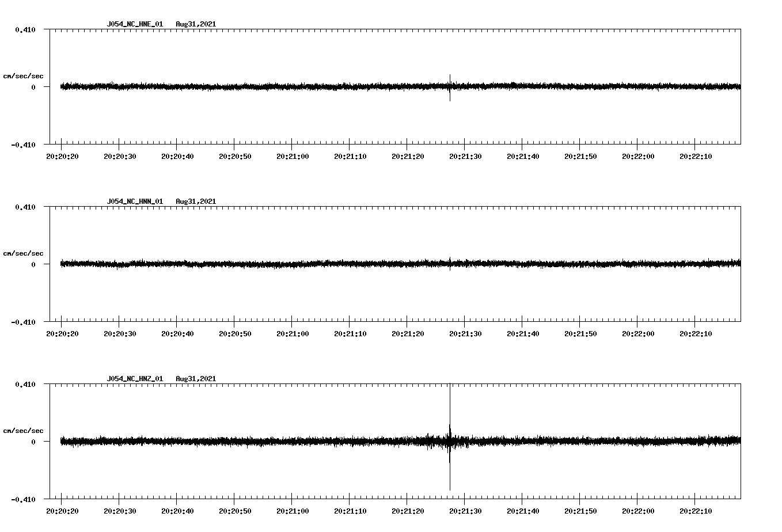The image size is (782, 532).
Task: Click the small spike in the HNN trace
Action: tap(450, 264)
